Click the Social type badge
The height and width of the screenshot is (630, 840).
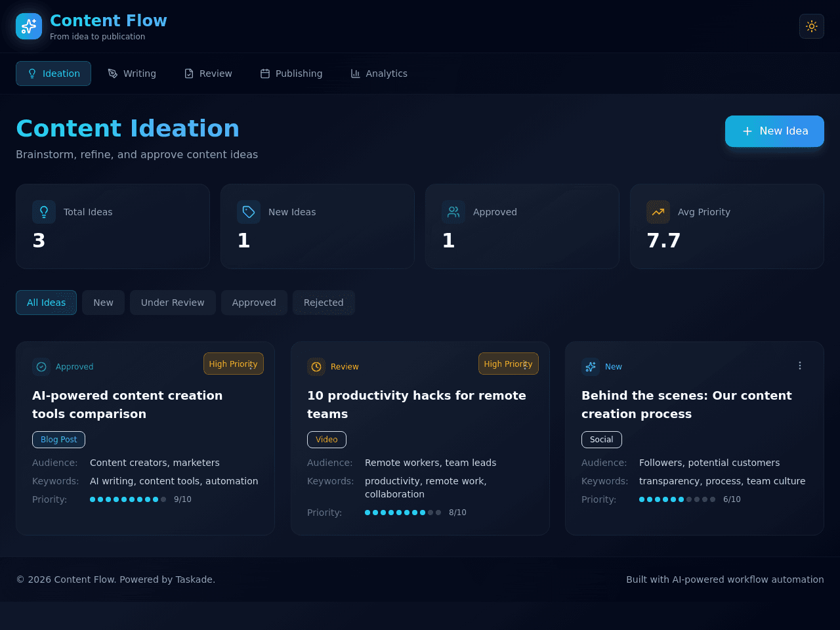[601, 440]
